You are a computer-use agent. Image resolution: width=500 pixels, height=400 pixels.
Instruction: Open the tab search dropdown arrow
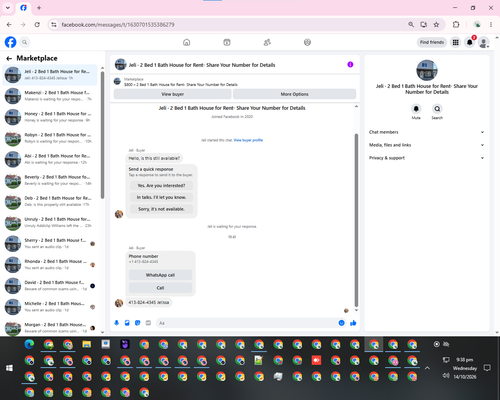(8, 8)
